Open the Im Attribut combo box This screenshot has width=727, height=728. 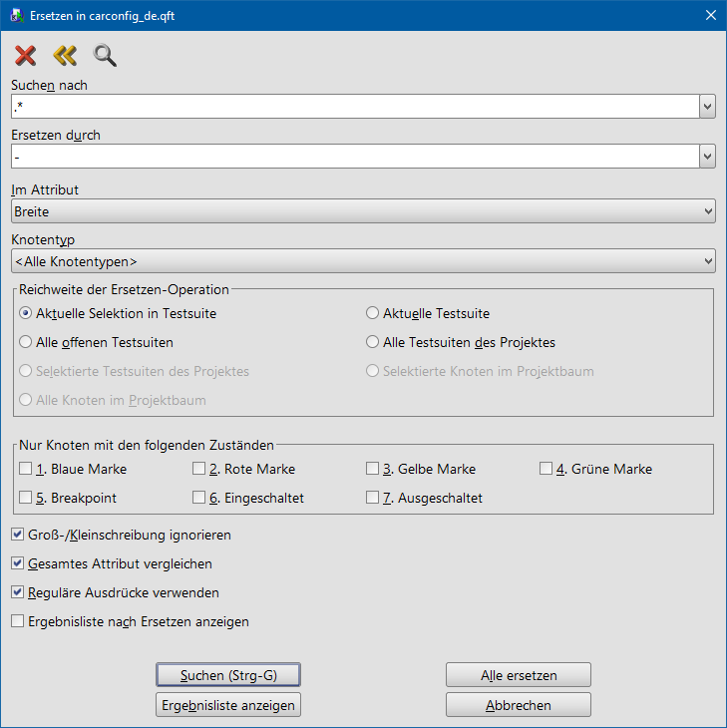coord(363,211)
